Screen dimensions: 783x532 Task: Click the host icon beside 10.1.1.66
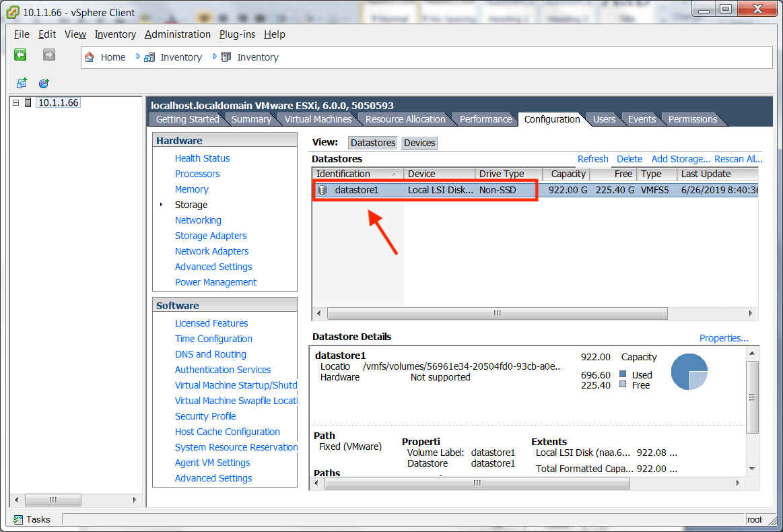point(28,102)
